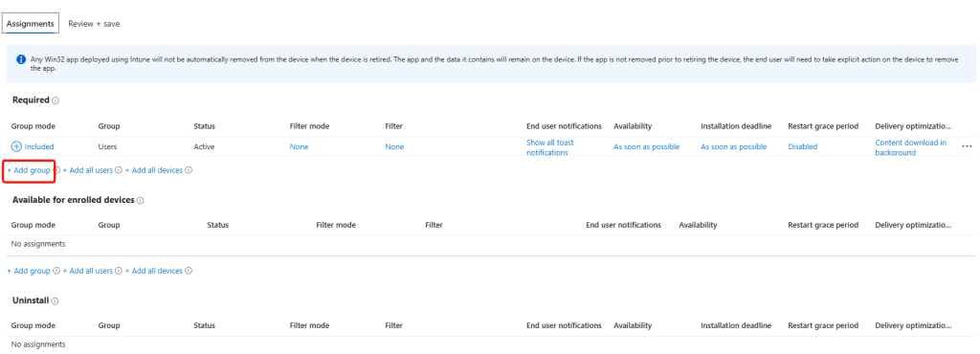Edit Availability As soon as possible link
Screen dimensions: 980x354
click(x=646, y=146)
